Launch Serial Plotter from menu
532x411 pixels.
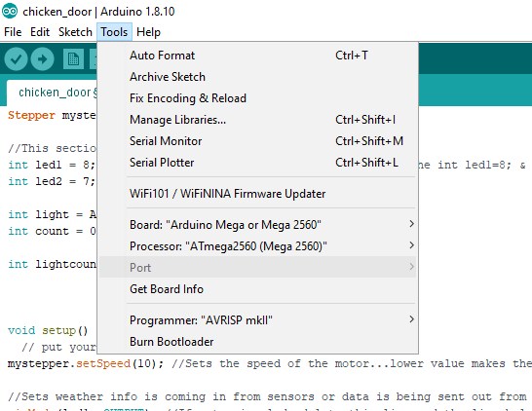point(257,162)
